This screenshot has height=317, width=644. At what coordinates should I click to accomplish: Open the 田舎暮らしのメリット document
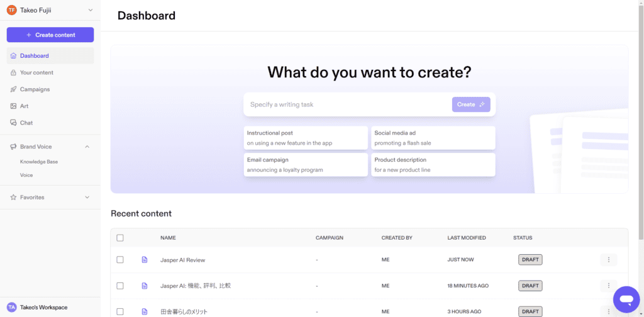point(184,312)
